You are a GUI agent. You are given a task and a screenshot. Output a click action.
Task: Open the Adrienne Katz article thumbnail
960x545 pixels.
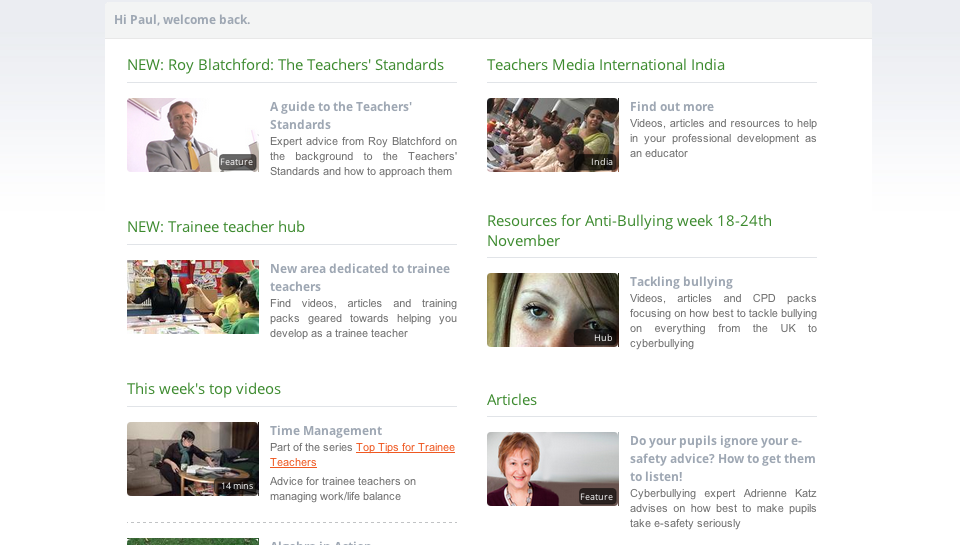pos(553,469)
